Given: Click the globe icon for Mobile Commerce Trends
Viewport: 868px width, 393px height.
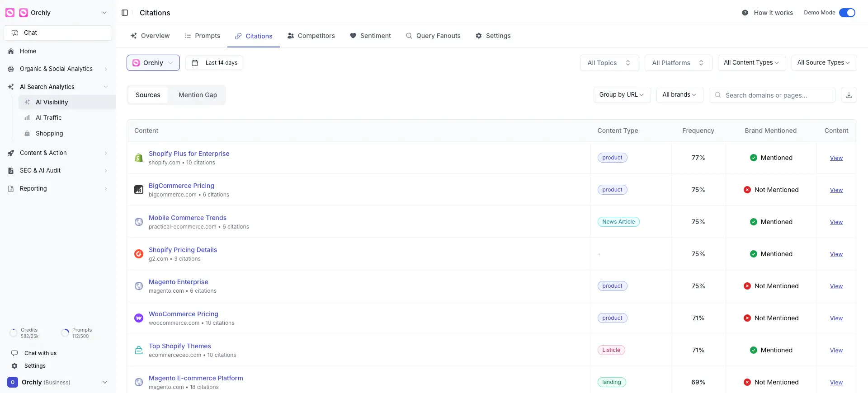Looking at the screenshot, I should pyautogui.click(x=139, y=222).
